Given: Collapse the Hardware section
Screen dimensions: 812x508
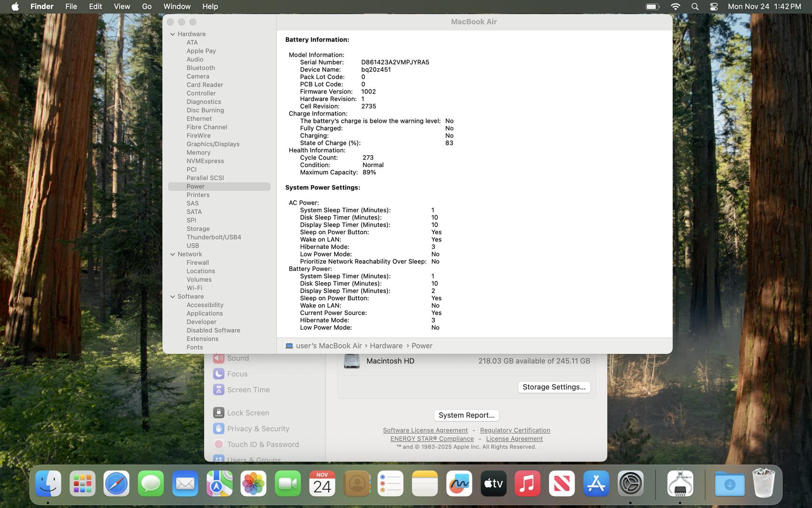Looking at the screenshot, I should click(x=172, y=34).
